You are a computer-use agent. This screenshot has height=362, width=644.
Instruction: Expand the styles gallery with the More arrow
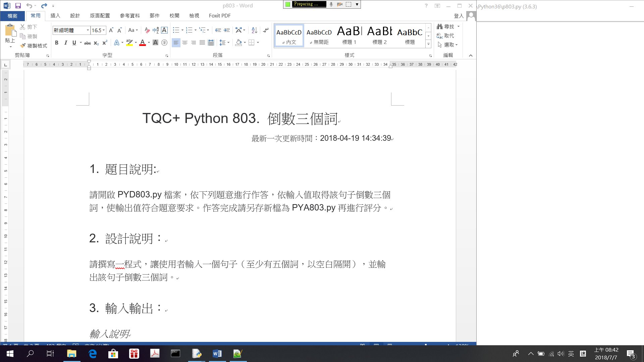(428, 44)
